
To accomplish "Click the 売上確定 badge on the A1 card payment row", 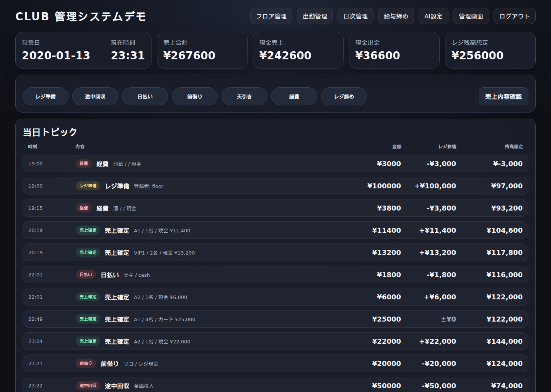I will point(88,319).
